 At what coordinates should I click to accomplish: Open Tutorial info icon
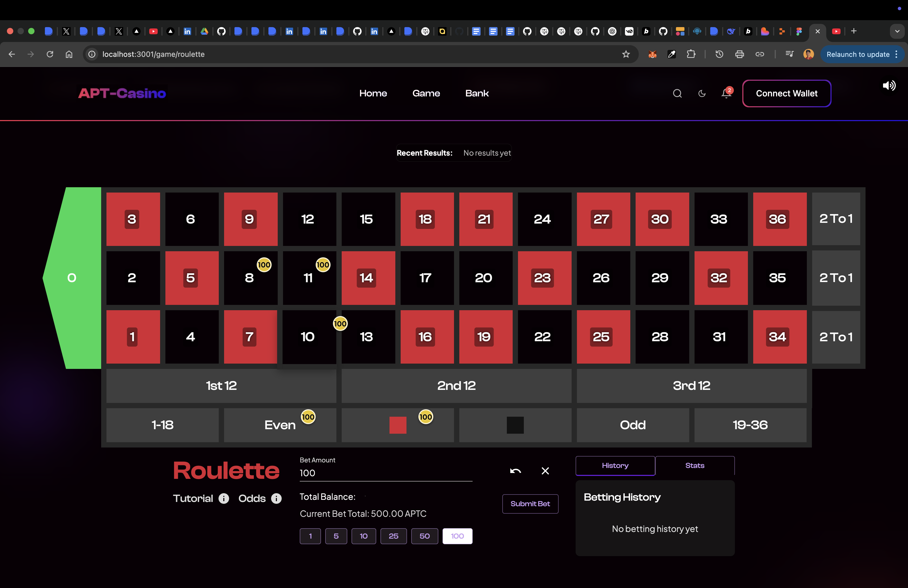click(224, 498)
